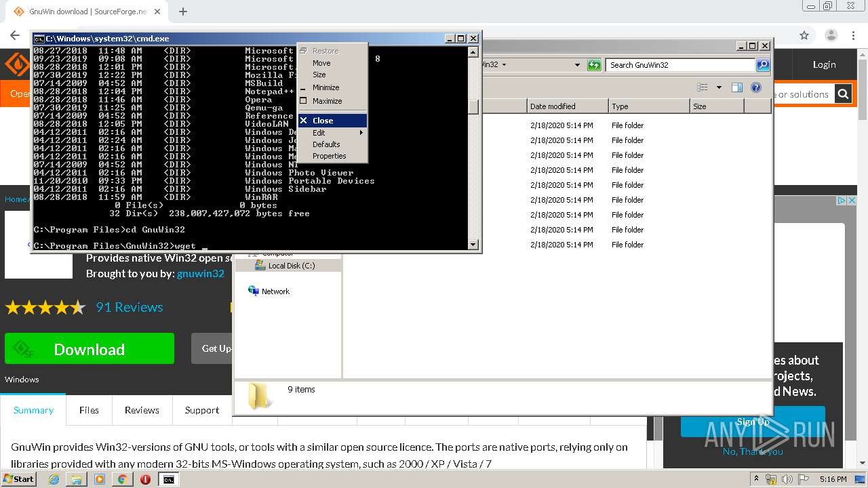Viewport: 868px width, 488px height.
Task: Switch to the Support tab
Action: click(x=202, y=410)
